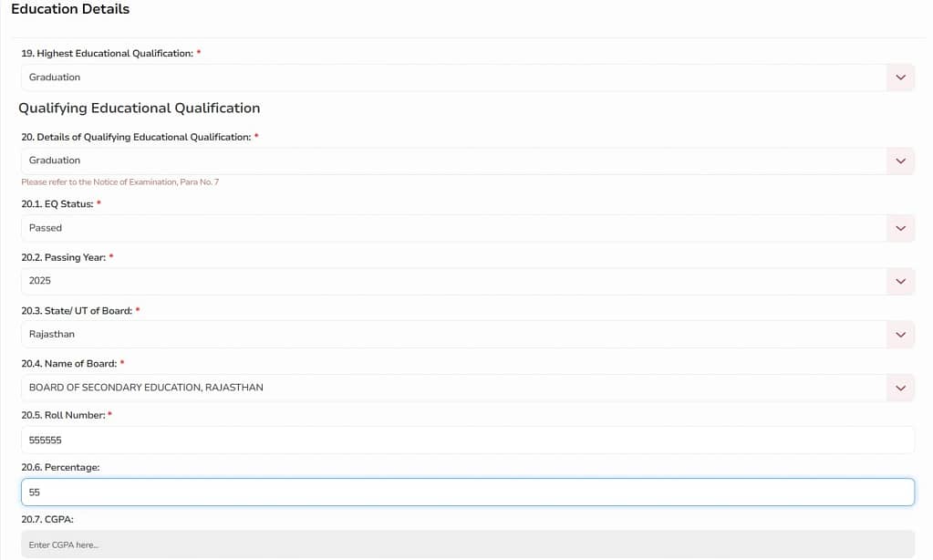Click the Notice of Examination hint text
The height and width of the screenshot is (560, 933).
[119, 182]
